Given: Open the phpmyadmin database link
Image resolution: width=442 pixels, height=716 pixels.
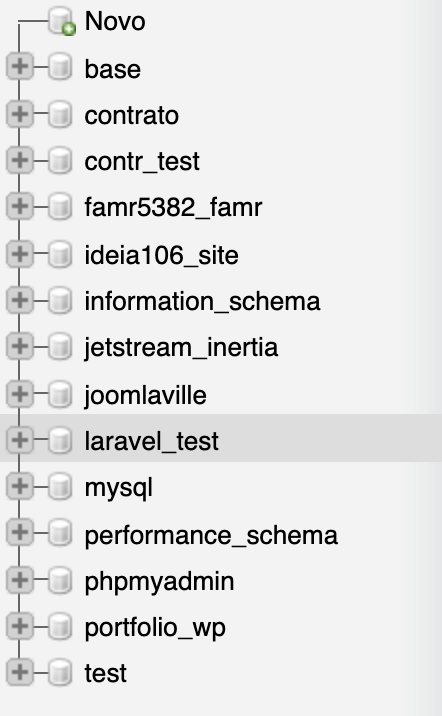Looking at the screenshot, I should pyautogui.click(x=159, y=582).
